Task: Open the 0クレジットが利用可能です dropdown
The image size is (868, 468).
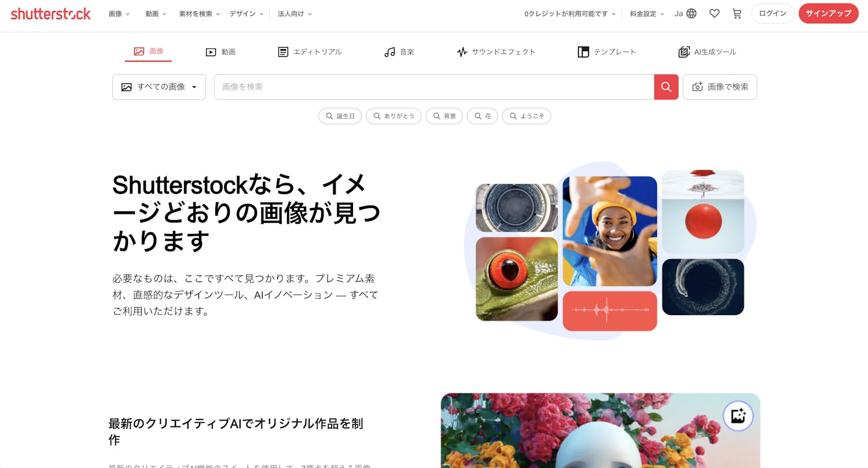Action: click(x=570, y=13)
